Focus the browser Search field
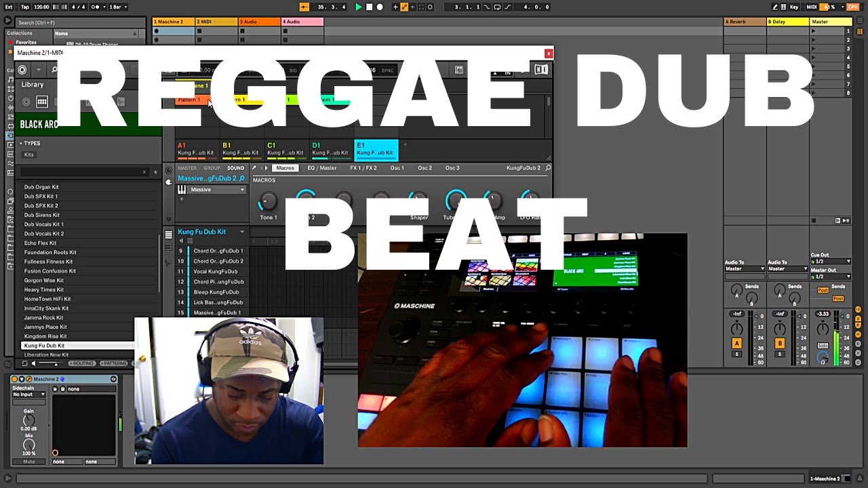 (x=80, y=22)
